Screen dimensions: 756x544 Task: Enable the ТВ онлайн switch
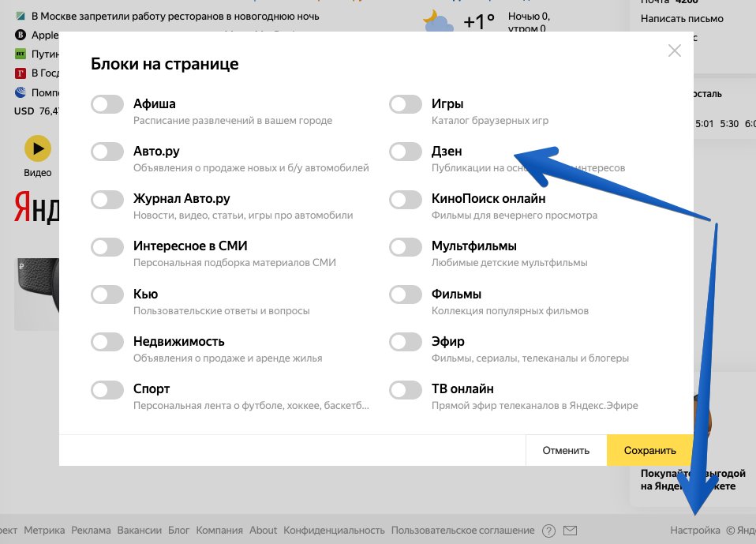pyautogui.click(x=406, y=390)
